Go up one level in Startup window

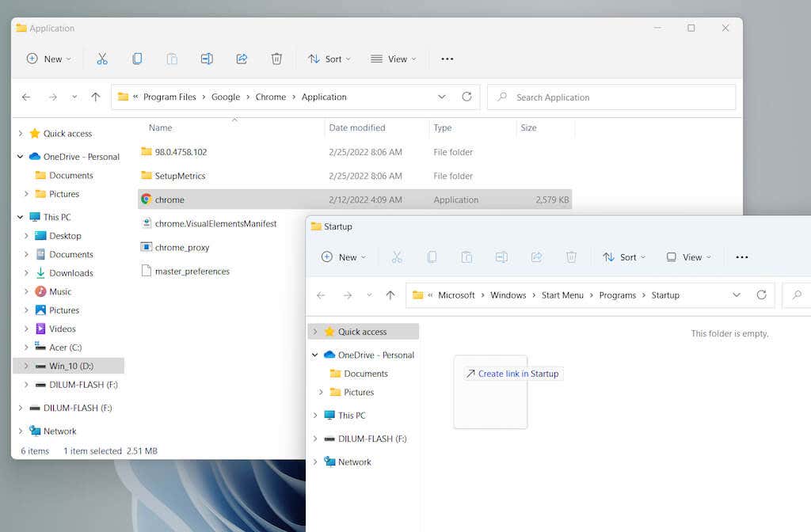(390, 295)
